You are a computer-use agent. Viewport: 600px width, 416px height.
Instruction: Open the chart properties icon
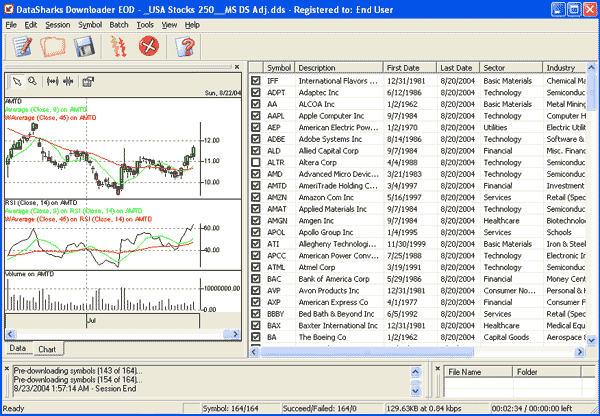coord(88,82)
